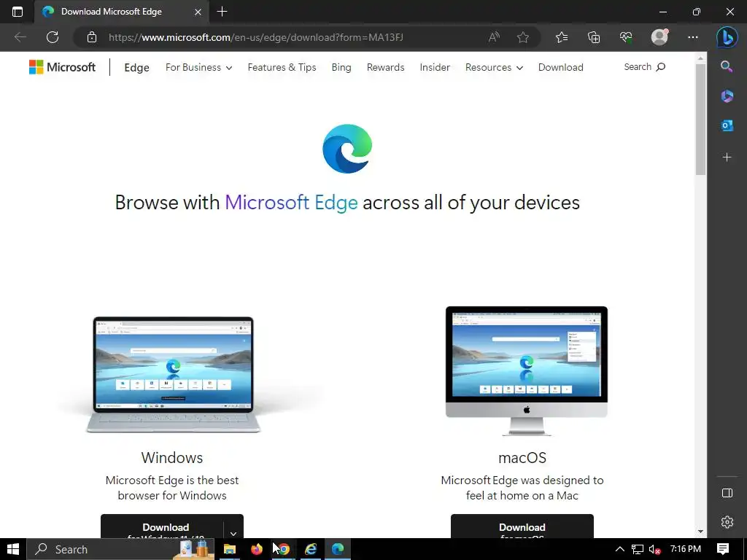This screenshot has height=560, width=747.
Task: Open Collections icon in toolbar
Action: click(594, 37)
